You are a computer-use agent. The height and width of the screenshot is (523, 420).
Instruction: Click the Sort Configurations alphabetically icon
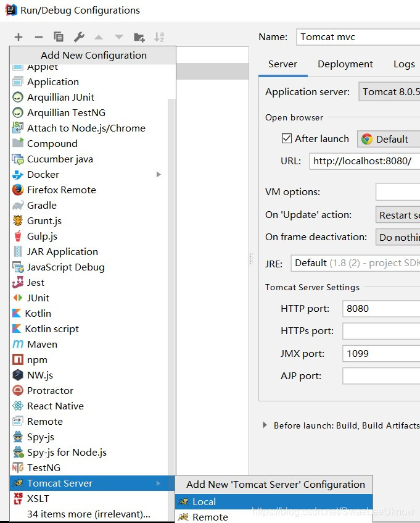159,36
